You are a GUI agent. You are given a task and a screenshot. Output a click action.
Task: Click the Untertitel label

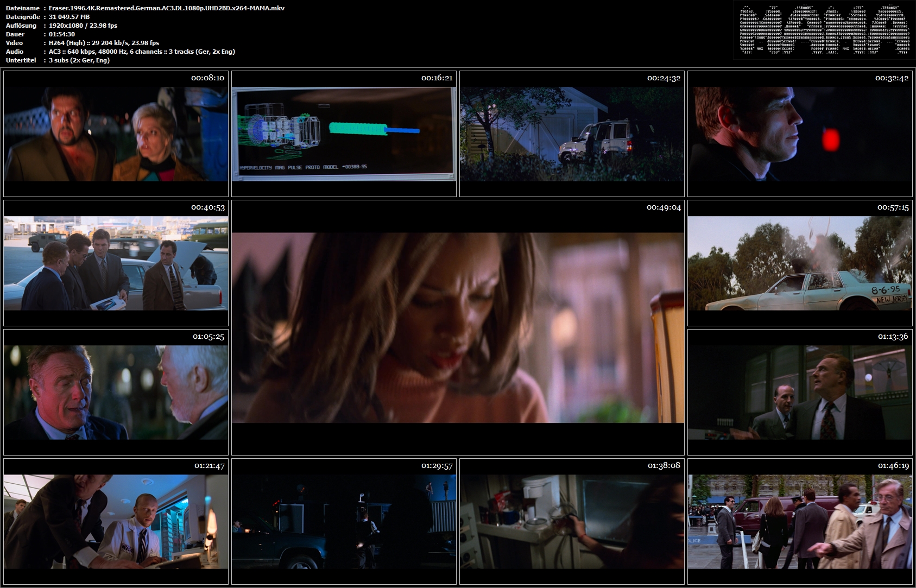click(21, 60)
